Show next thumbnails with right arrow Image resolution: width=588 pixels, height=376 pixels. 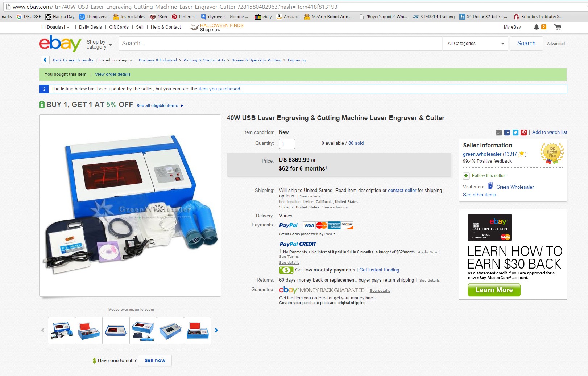[x=216, y=330]
